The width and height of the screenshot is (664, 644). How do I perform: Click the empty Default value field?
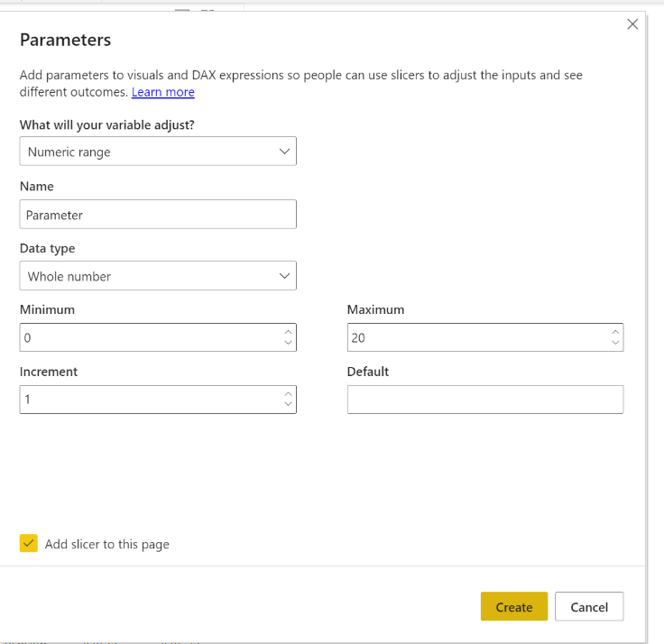(x=485, y=400)
